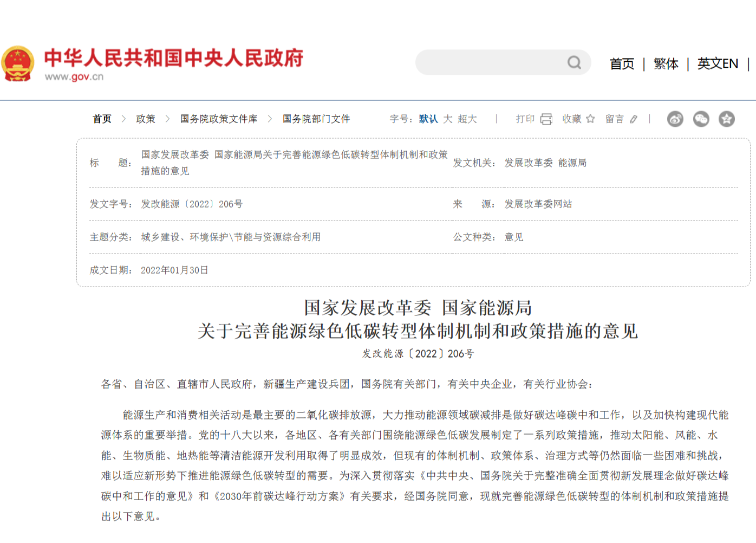Click the favorite star outline icon

(x=590, y=119)
